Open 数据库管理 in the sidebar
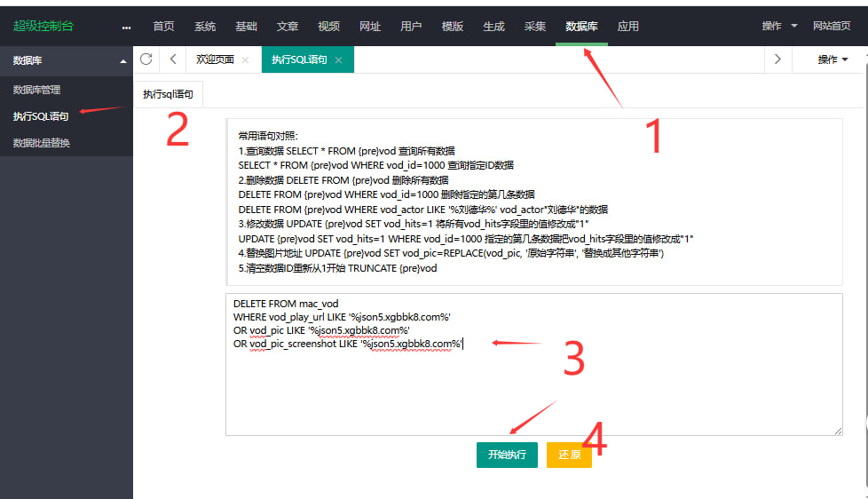Viewport: 868px width, 499px height. pyautogui.click(x=36, y=90)
